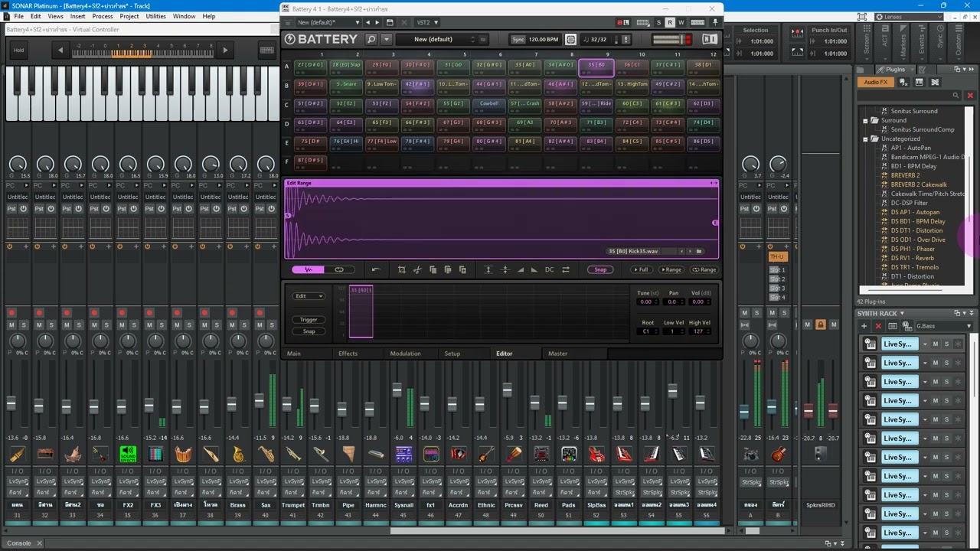980x551 pixels.
Task: Click the magnifier search icon in Battery header
Action: (x=371, y=39)
